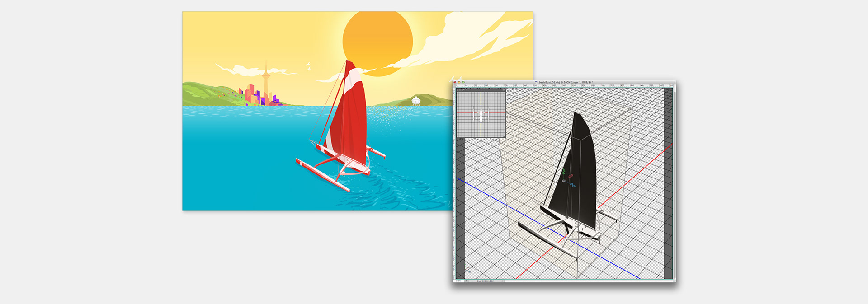Viewport: 868px width, 304px height.
Task: Click the swap-view icon in secondary view corner
Action: click(x=504, y=90)
